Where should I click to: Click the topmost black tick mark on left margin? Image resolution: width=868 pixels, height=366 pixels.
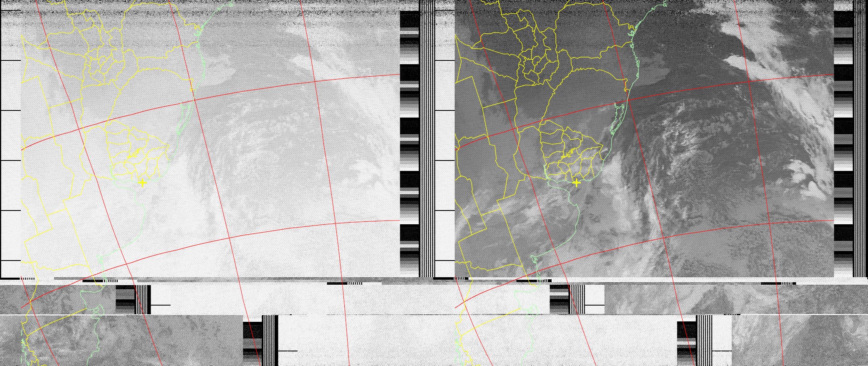(10, 60)
